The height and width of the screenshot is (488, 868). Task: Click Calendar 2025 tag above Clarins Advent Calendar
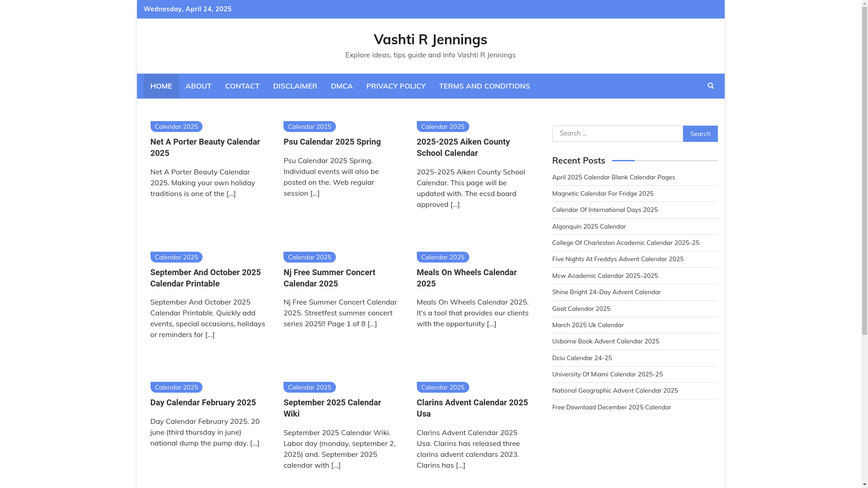coord(443,387)
